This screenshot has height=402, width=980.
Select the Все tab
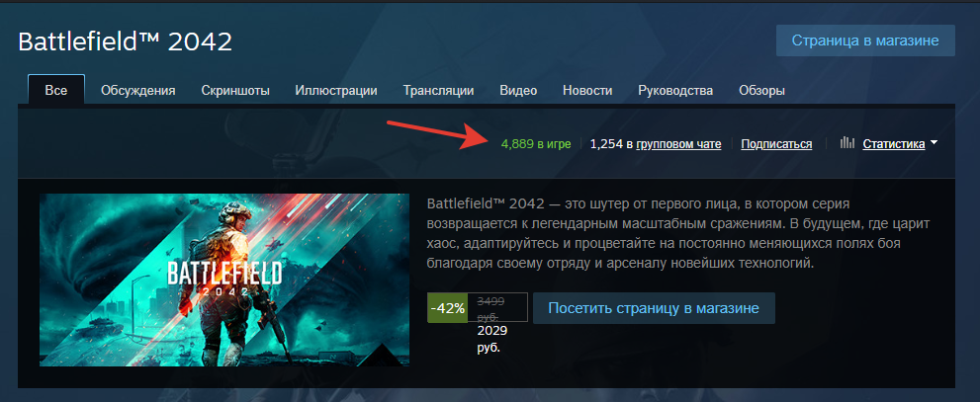(56, 90)
